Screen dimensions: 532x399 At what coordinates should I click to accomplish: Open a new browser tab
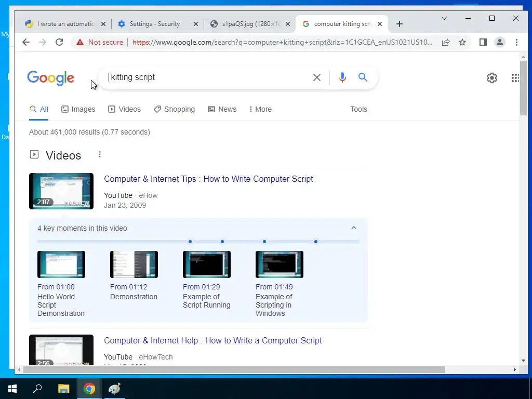[400, 24]
